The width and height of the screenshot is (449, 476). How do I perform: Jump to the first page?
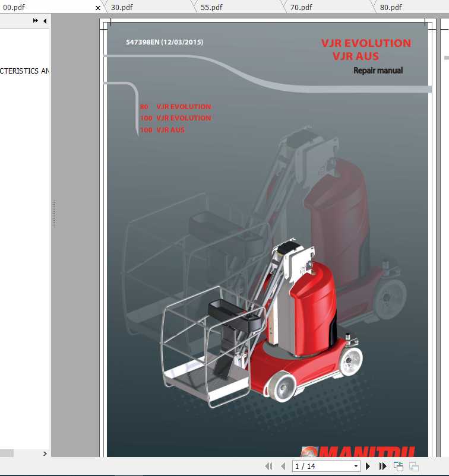268,467
